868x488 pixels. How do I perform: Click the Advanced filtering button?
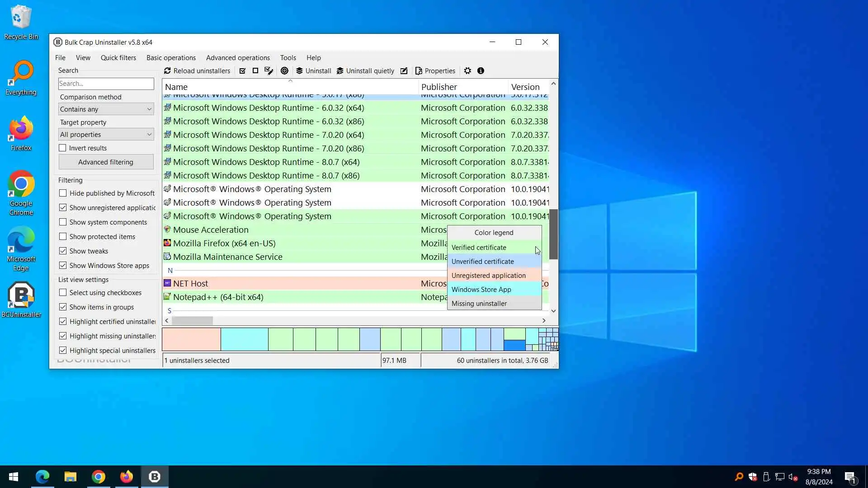(x=106, y=162)
